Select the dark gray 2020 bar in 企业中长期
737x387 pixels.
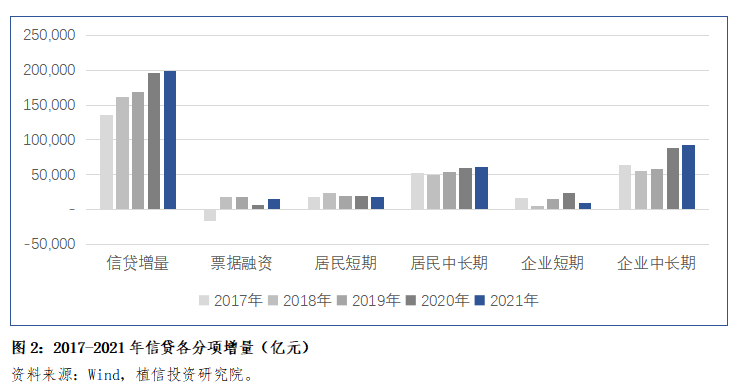click(x=673, y=179)
